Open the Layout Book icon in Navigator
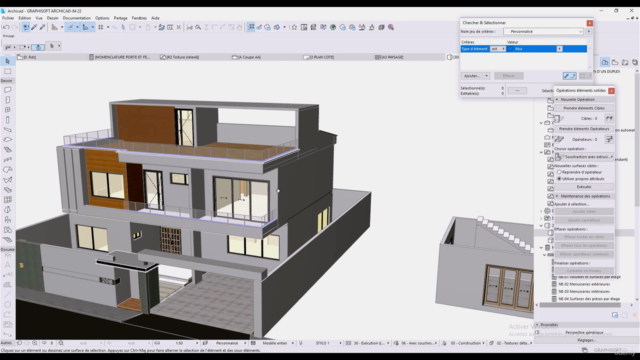640x360 pixels. [625, 62]
